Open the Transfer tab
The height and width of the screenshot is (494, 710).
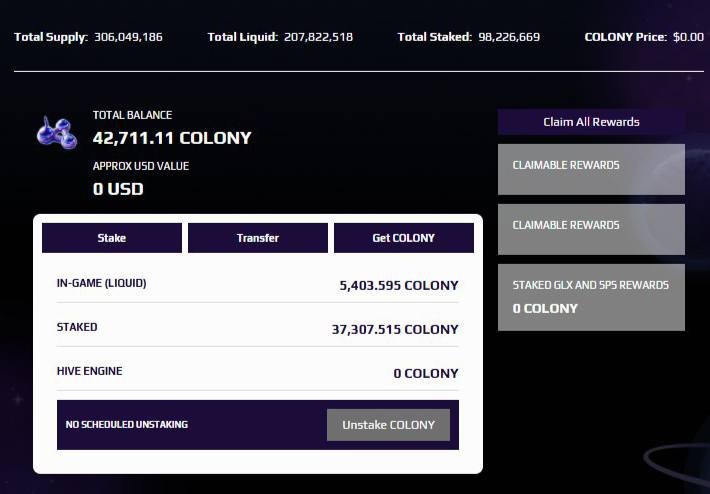pyautogui.click(x=258, y=238)
